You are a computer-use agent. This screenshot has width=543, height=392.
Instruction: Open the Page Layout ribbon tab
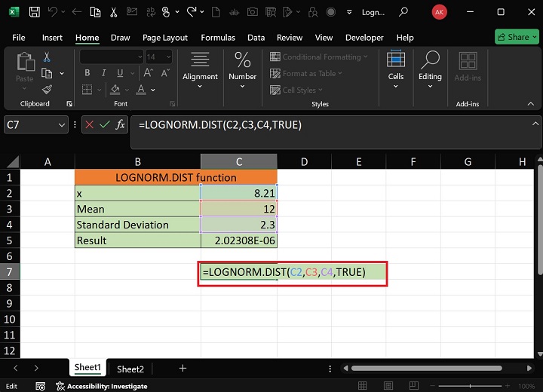pos(165,38)
